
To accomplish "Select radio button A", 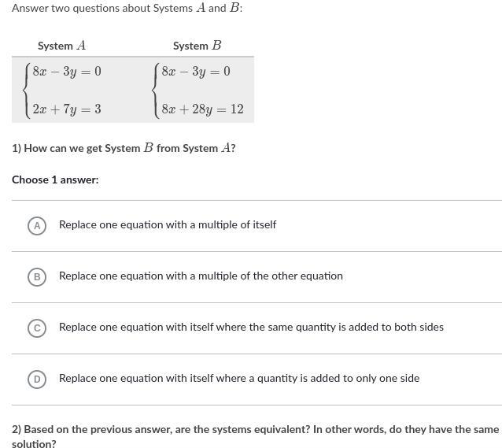I will click(x=36, y=225).
